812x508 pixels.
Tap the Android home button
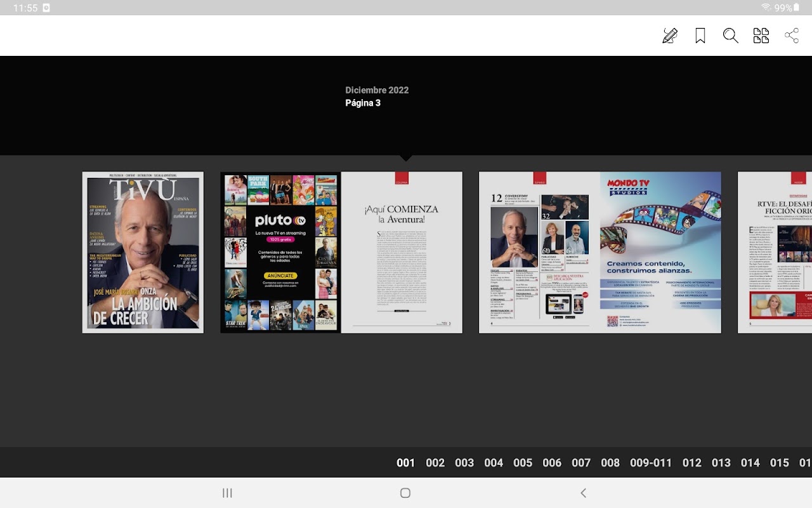coord(405,493)
